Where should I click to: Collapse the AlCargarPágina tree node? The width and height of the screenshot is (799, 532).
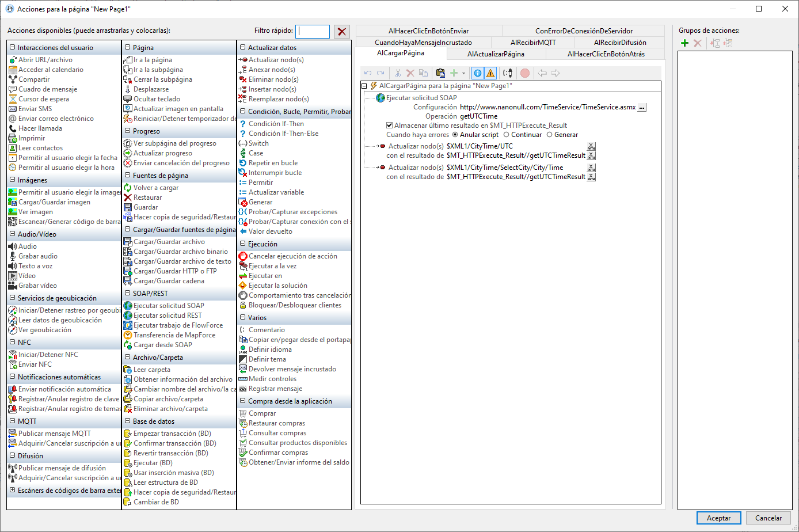pos(364,86)
